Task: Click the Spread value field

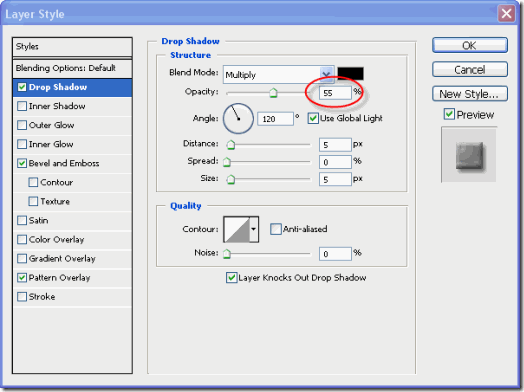Action: click(335, 162)
